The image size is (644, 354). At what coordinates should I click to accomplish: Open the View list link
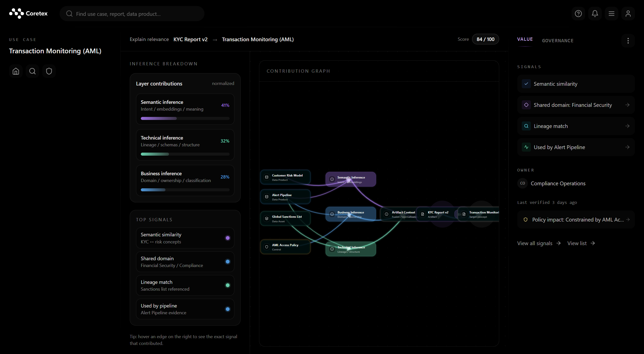point(577,243)
